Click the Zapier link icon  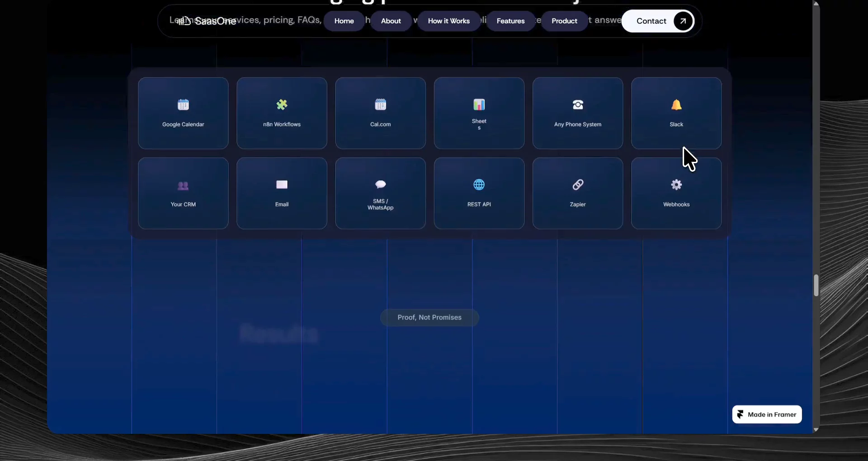578,184
